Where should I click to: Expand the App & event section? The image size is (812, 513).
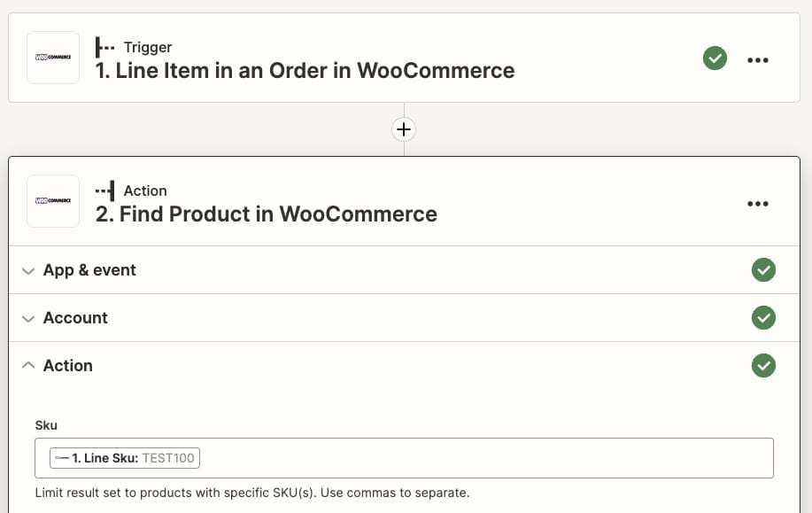[28, 270]
